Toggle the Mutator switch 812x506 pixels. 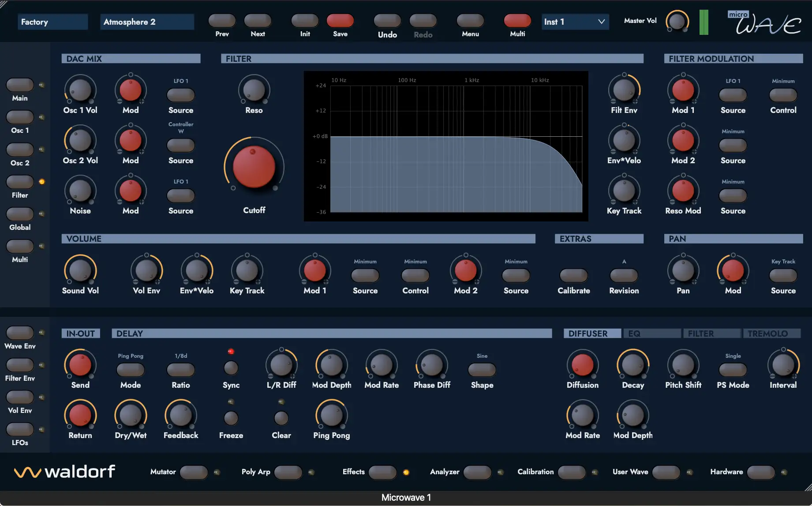pyautogui.click(x=194, y=472)
